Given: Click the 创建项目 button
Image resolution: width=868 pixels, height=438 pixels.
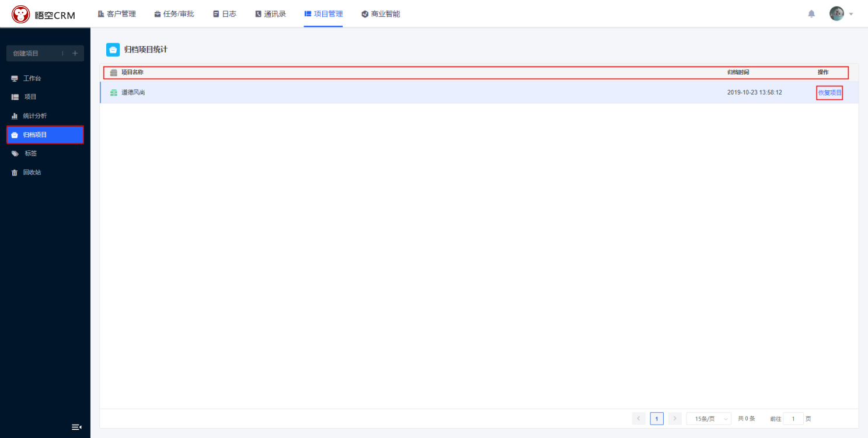Looking at the screenshot, I should (45, 53).
